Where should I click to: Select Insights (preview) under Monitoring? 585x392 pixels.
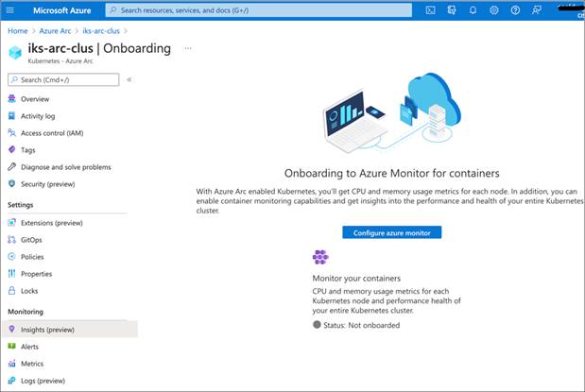pos(70,330)
